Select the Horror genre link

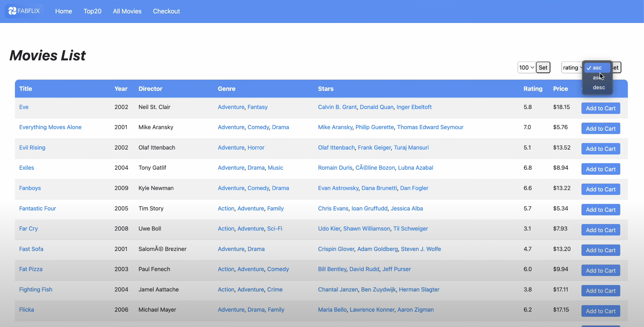coord(256,148)
